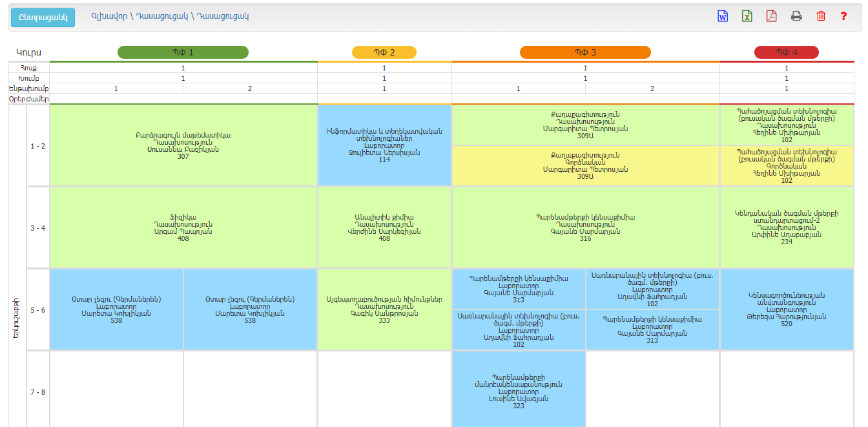Image resolution: width=868 pixels, height=427 pixels.
Task: Open the lecture cell in room 234
Action: (x=786, y=227)
